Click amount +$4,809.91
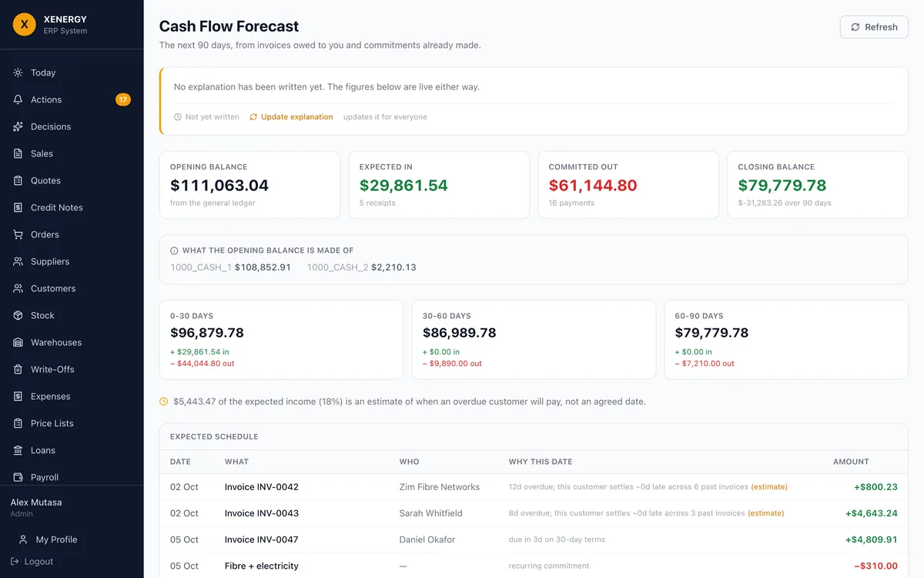The image size is (924, 578). point(871,539)
